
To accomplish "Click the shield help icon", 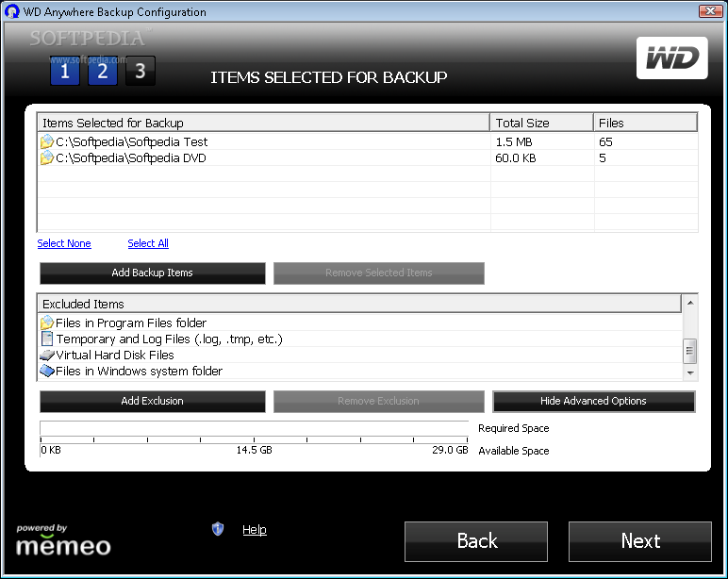I will click(x=218, y=529).
